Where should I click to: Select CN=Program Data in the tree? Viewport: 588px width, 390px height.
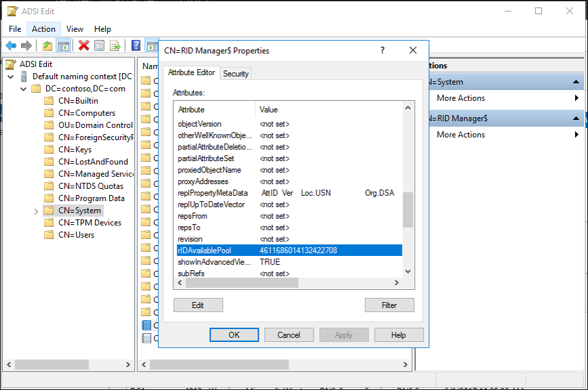point(91,198)
